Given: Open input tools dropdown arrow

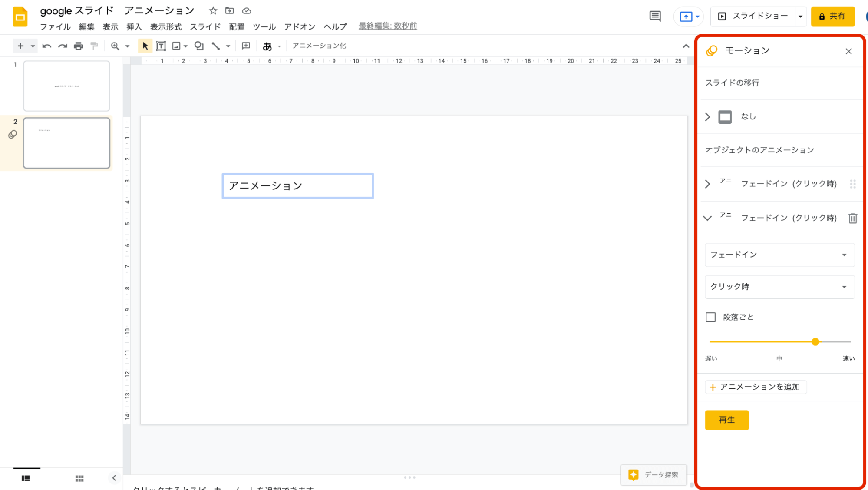Looking at the screenshot, I should pos(279,46).
